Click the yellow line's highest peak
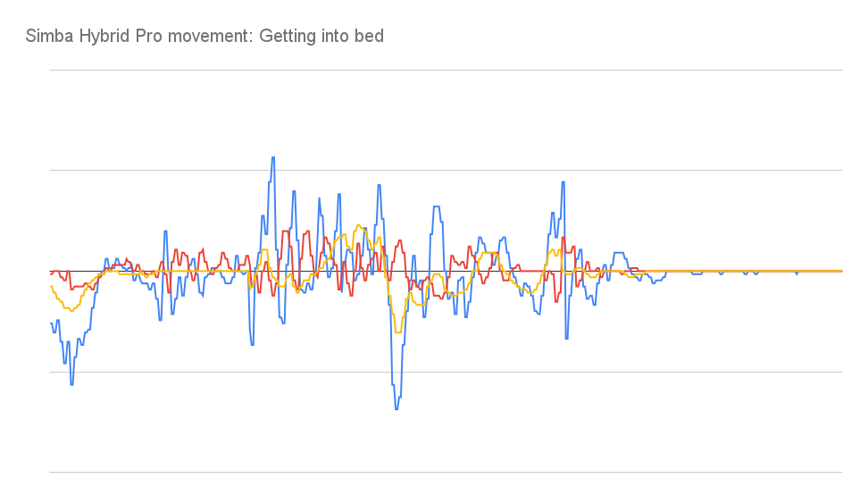Image resolution: width=868 pixels, height=504 pixels. click(x=359, y=225)
